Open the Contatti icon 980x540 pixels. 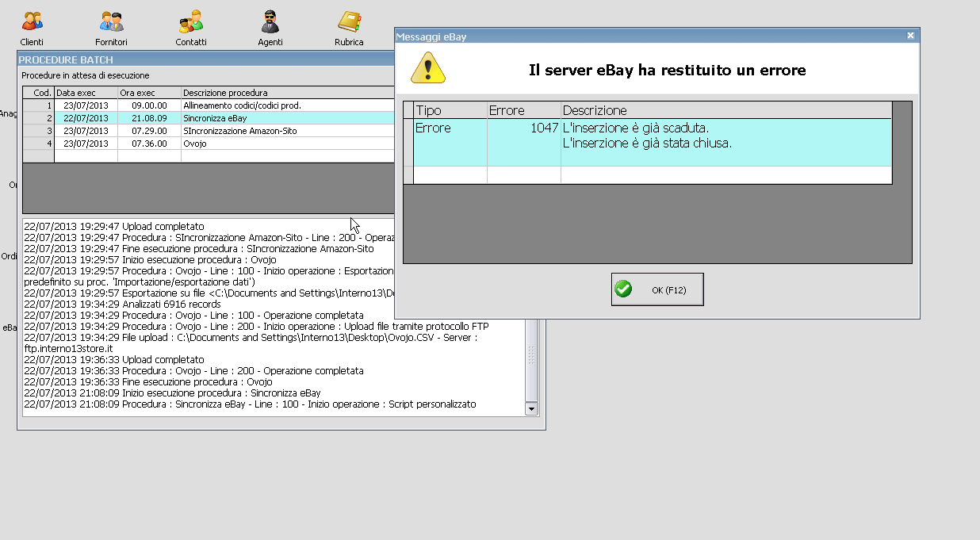191,28
